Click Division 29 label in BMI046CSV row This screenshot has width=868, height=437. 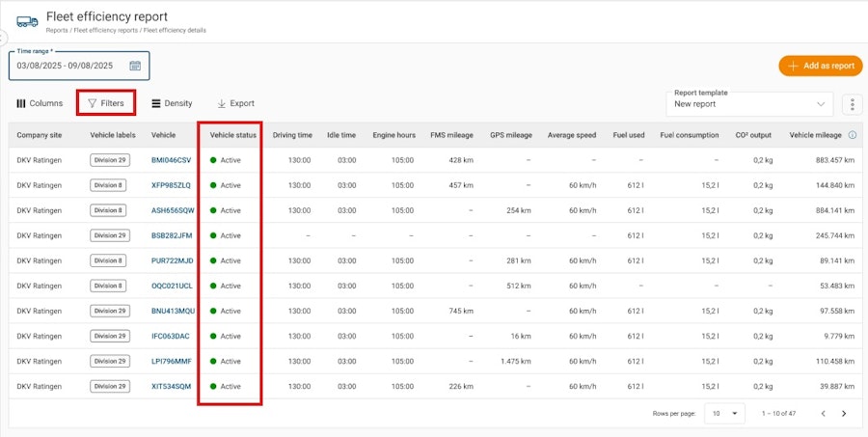tap(110, 160)
